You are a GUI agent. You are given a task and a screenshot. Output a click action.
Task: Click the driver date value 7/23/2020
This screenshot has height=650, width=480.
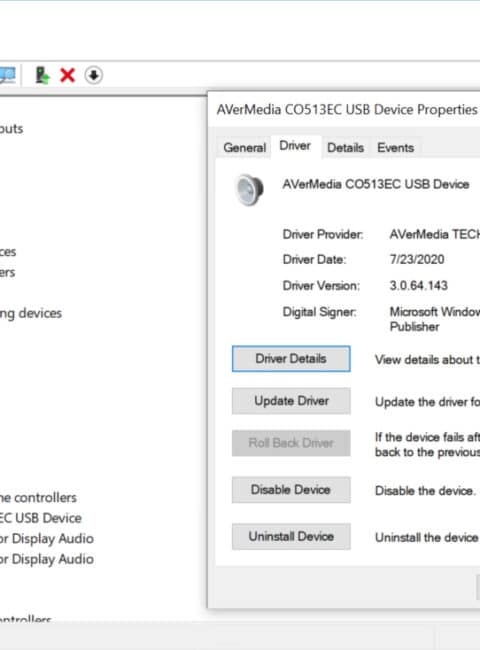[x=417, y=260]
